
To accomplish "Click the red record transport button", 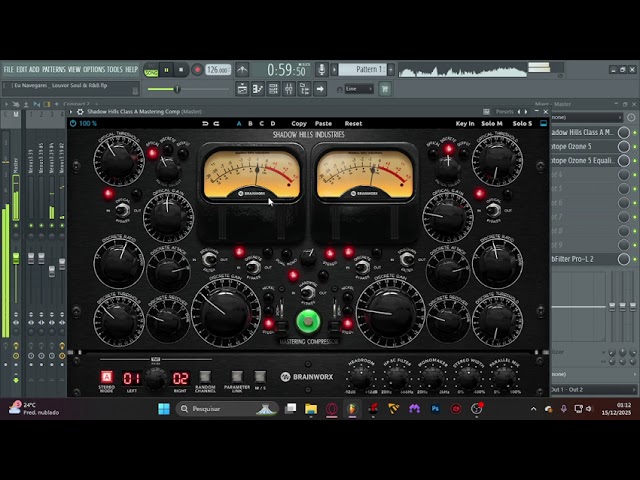I will [x=197, y=70].
